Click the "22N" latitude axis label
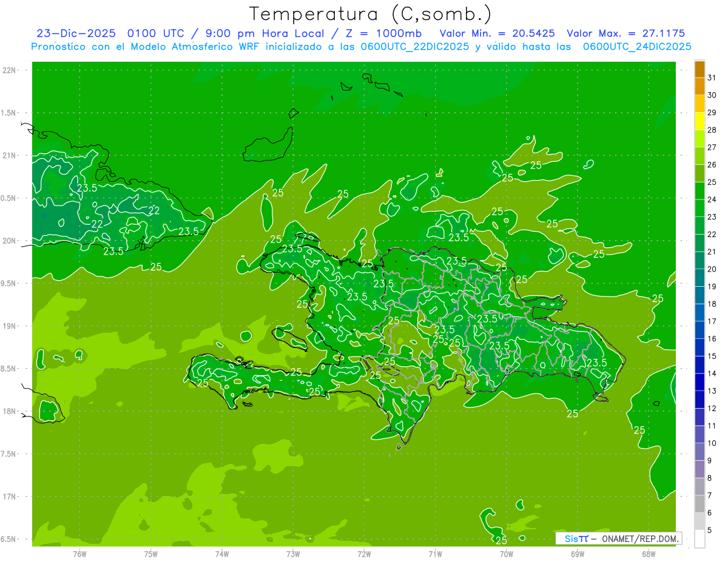The width and height of the screenshot is (728, 562). (x=9, y=70)
